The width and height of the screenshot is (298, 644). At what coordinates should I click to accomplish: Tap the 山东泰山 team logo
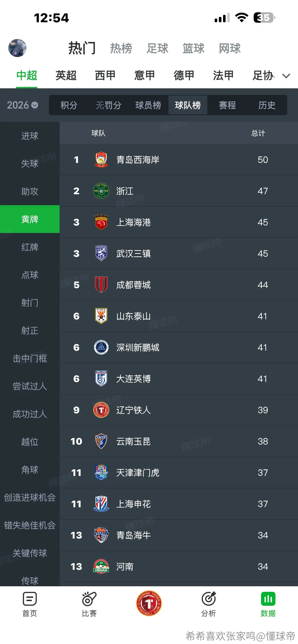point(101,316)
